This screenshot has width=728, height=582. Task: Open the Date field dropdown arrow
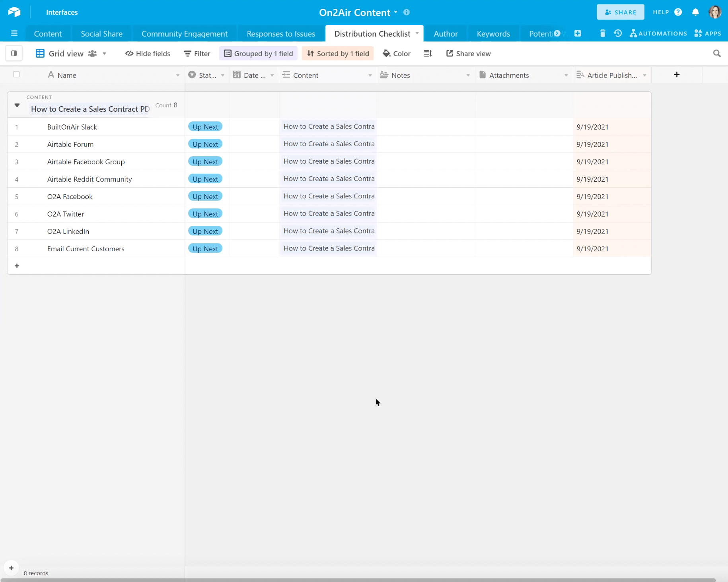pyautogui.click(x=272, y=75)
